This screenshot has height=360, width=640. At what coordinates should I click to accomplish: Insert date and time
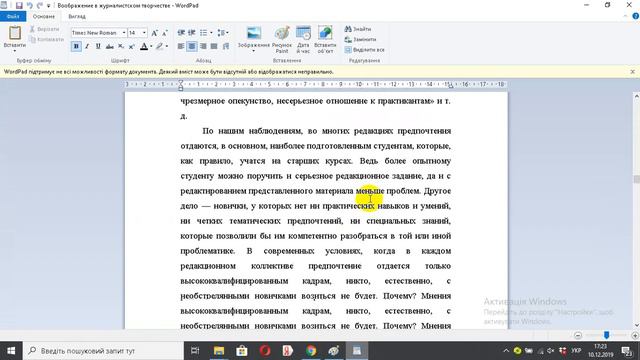click(303, 33)
